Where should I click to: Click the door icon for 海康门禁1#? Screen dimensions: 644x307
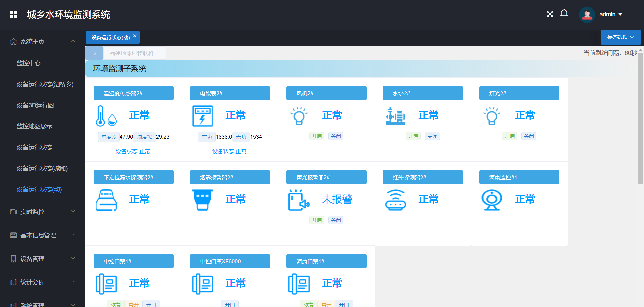pyautogui.click(x=299, y=284)
